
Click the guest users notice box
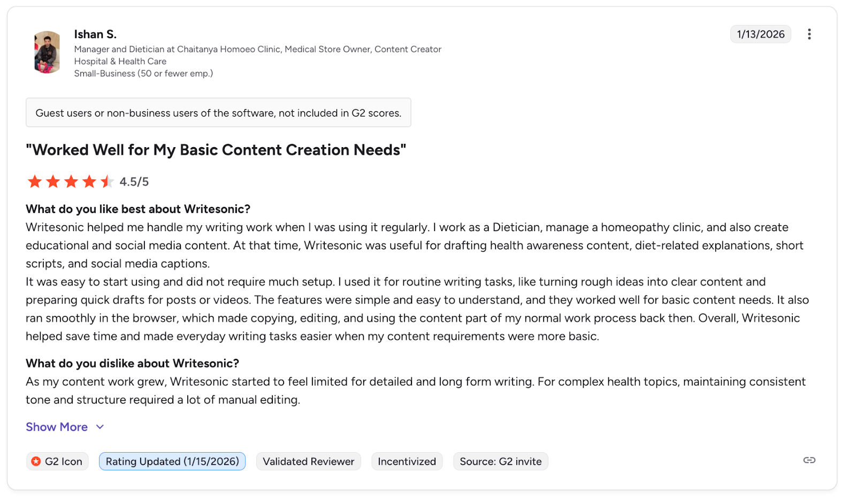click(218, 112)
